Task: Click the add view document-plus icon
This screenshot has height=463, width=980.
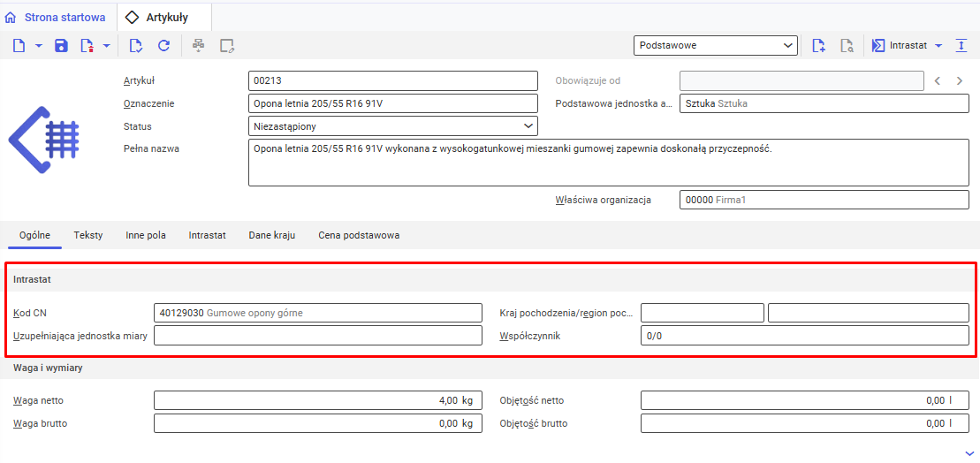Action: pos(818,46)
